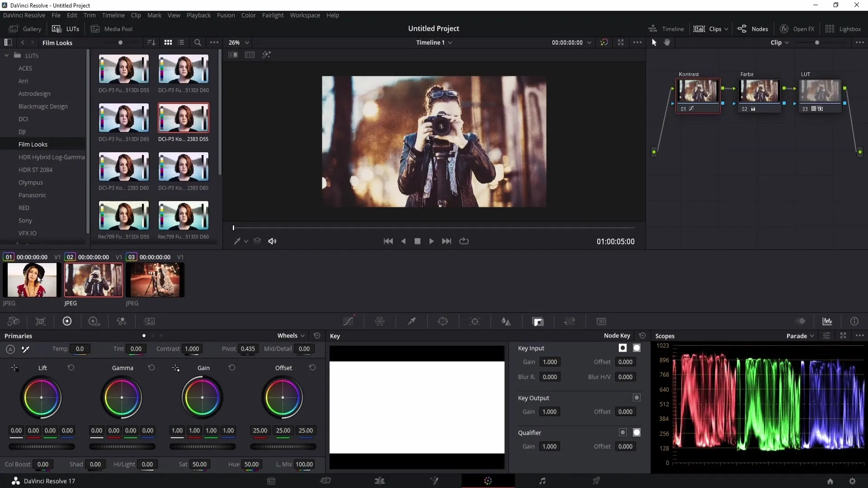The height and width of the screenshot is (488, 868).
Task: Open the RGB Mixer palette
Action: tap(121, 321)
